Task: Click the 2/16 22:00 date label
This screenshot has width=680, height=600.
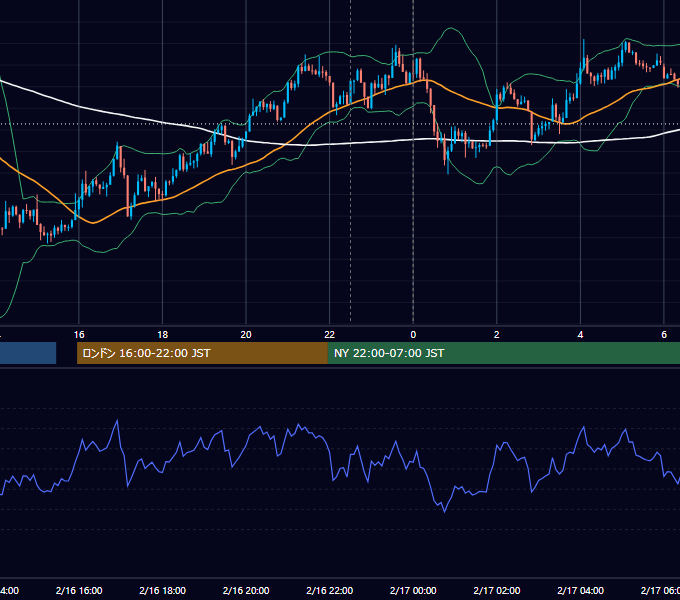Action: point(330,590)
